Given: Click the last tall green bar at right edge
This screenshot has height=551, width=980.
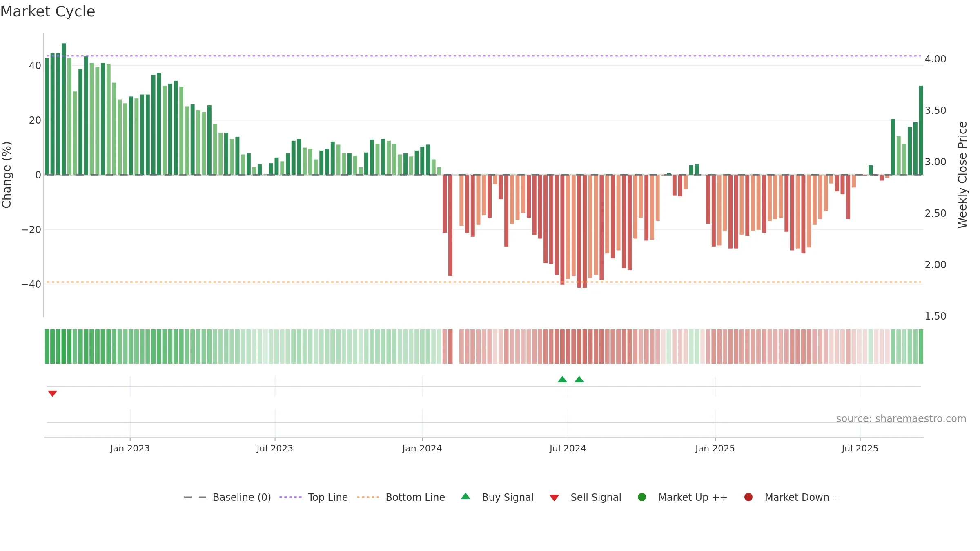Looking at the screenshot, I should (921, 130).
